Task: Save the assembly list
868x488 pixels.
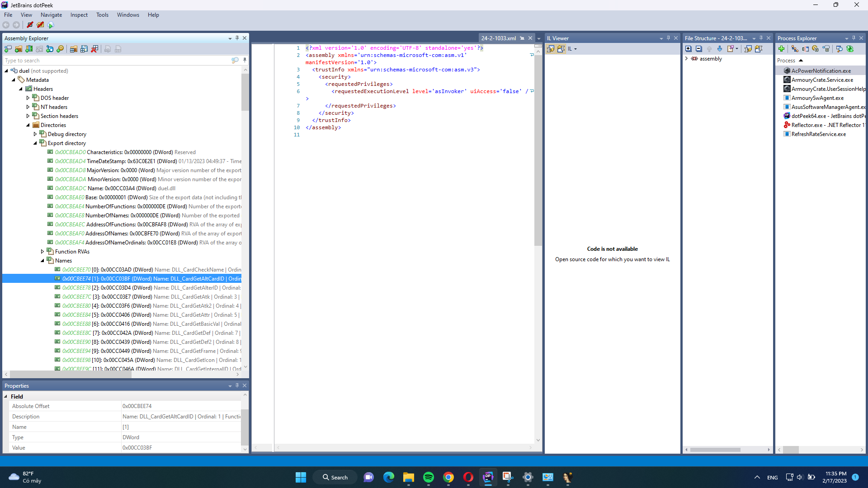Action: (84, 49)
